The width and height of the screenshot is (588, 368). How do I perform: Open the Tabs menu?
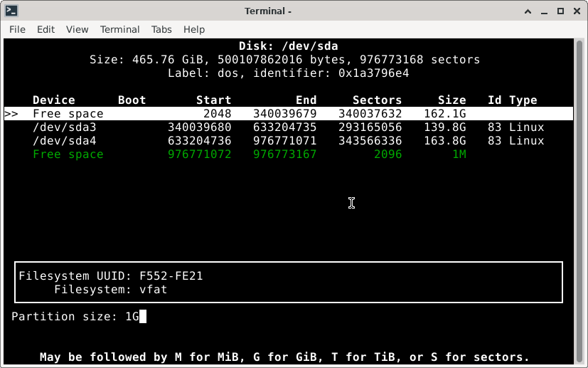[161, 29]
